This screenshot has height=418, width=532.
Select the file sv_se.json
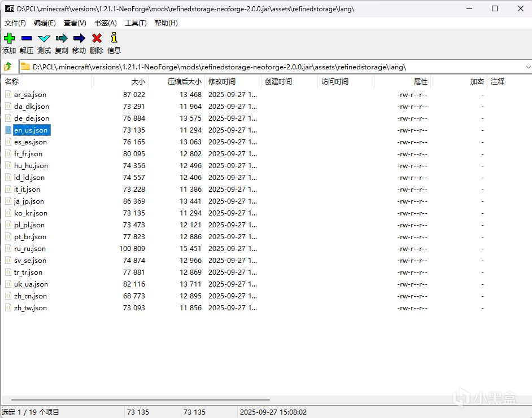30,261
